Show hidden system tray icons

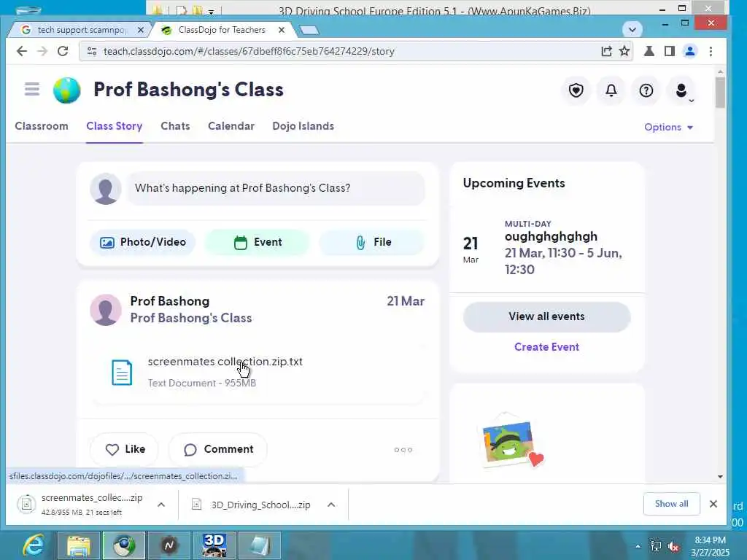(x=638, y=546)
